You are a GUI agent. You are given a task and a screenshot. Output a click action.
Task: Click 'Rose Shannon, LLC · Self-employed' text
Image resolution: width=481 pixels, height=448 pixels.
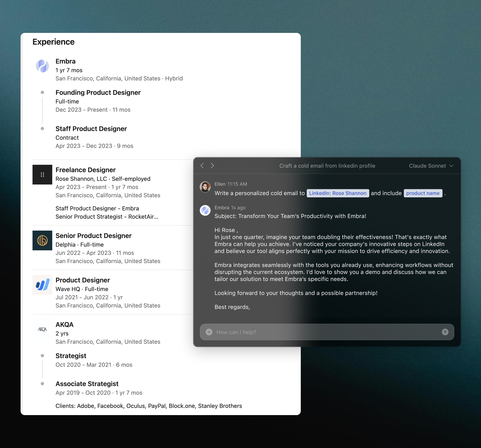coord(103,179)
